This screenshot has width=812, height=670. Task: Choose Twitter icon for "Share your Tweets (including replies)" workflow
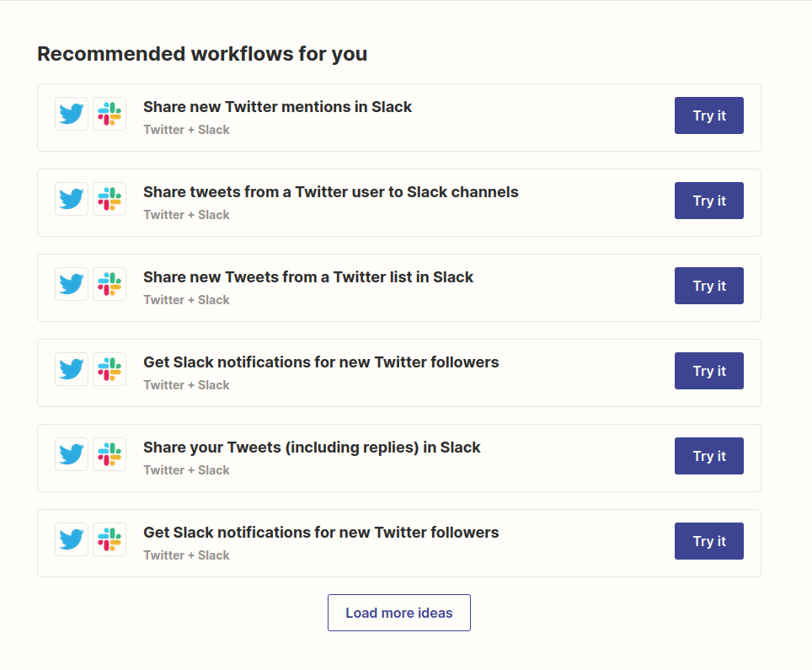tap(72, 454)
